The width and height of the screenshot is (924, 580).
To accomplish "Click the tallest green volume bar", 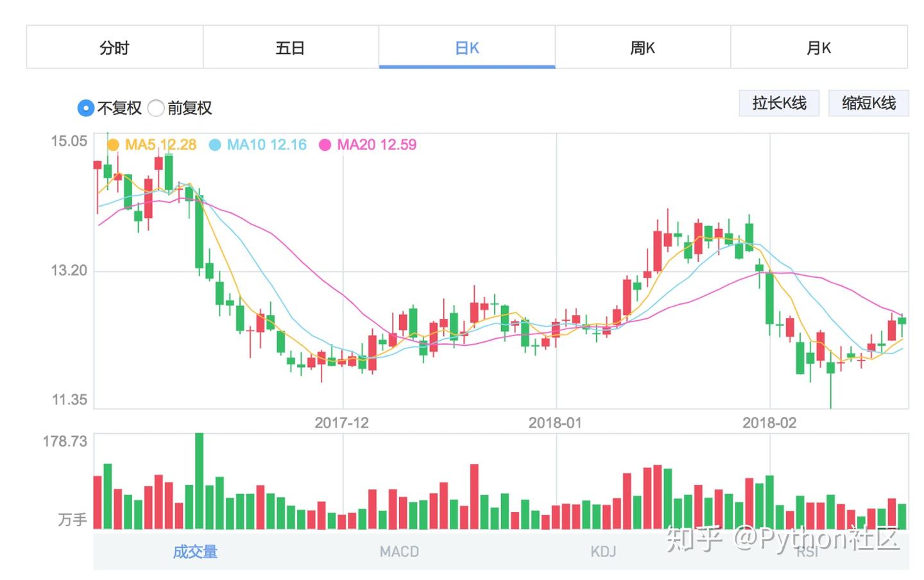I will click(199, 481).
